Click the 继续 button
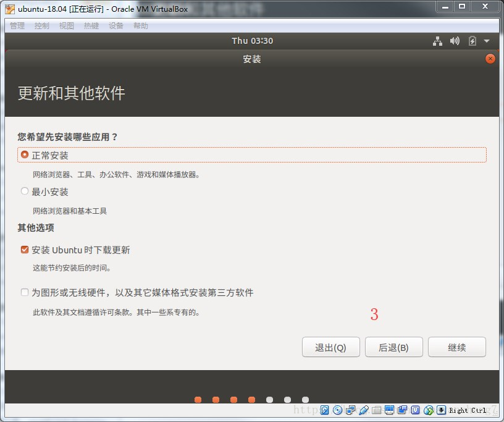The width and height of the screenshot is (504, 422). (x=456, y=347)
